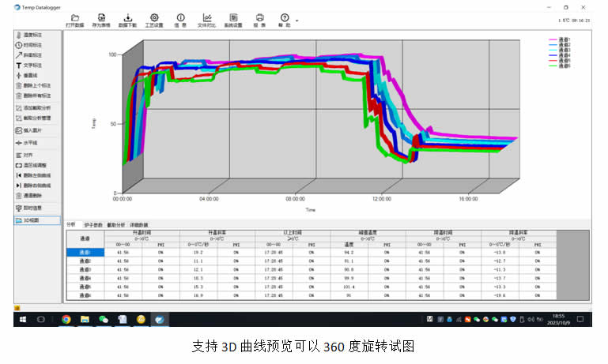Click the 通道3 cyan legend swatch
The width and height of the screenshot is (608, 364).
(x=553, y=50)
